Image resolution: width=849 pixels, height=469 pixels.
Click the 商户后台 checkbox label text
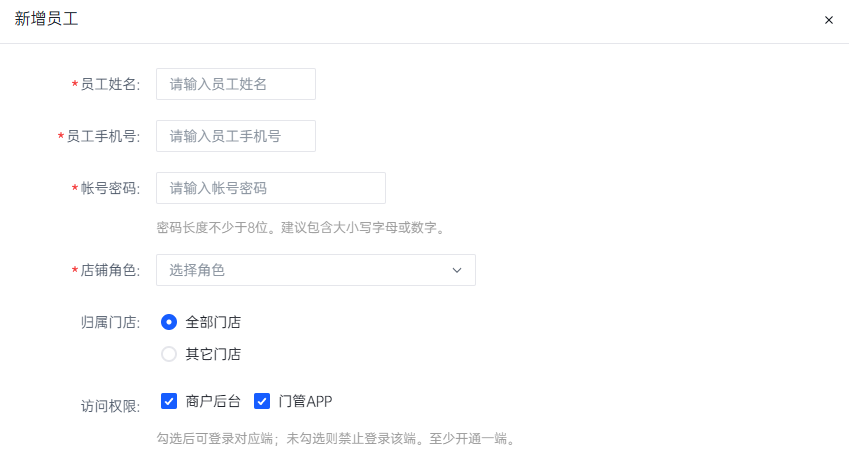click(213, 401)
